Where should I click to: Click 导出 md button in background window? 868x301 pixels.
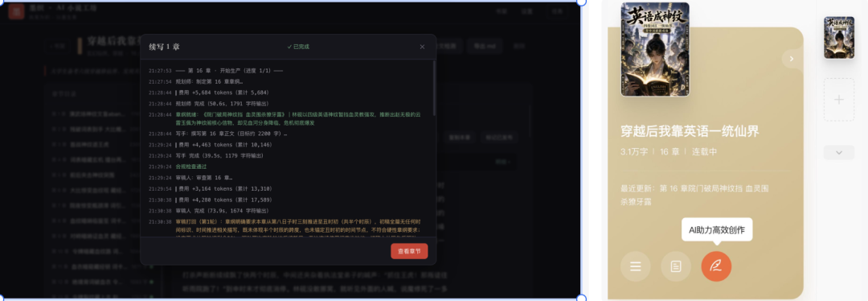485,46
